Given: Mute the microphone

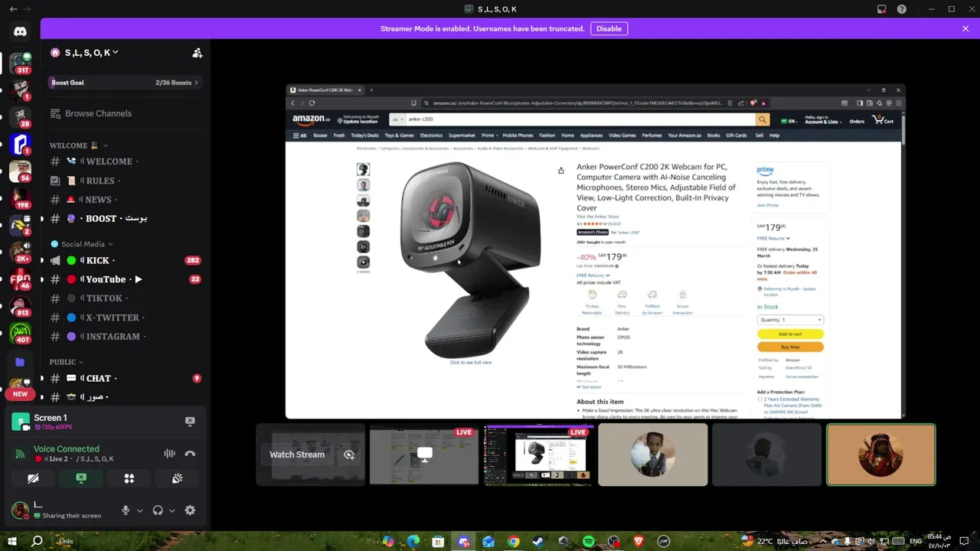Looking at the screenshot, I should (126, 510).
